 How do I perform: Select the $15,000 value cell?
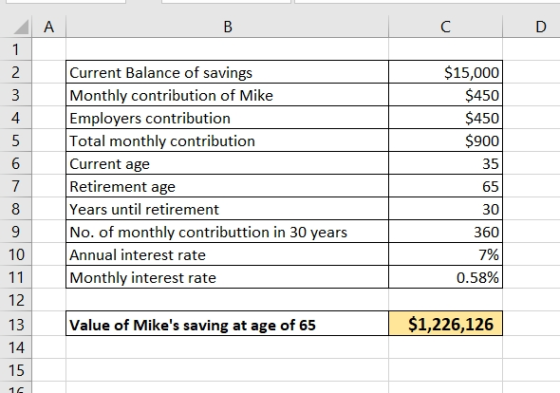coord(445,72)
